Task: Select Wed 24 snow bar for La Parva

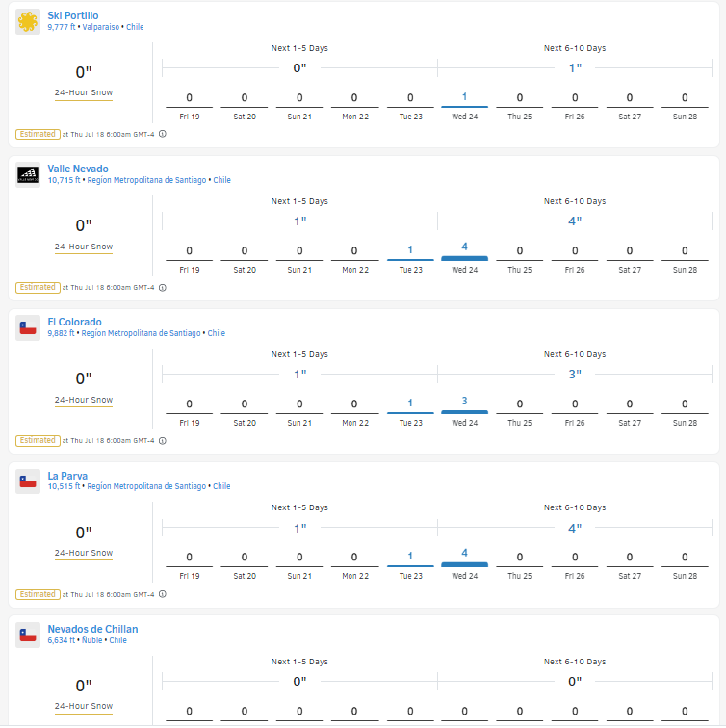Action: click(x=464, y=564)
